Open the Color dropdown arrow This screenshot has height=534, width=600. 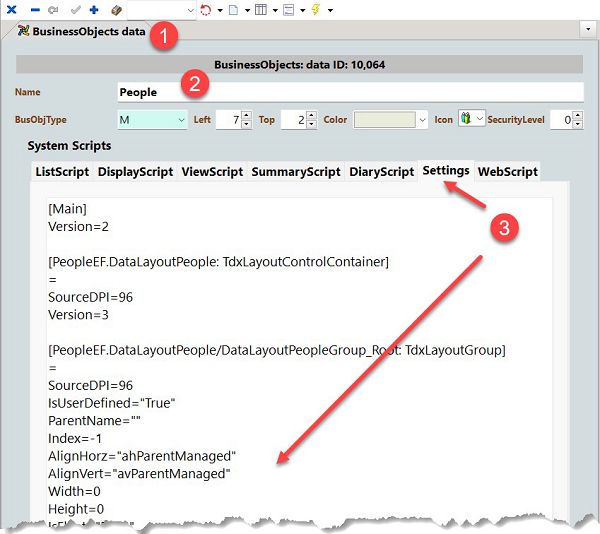point(422,120)
